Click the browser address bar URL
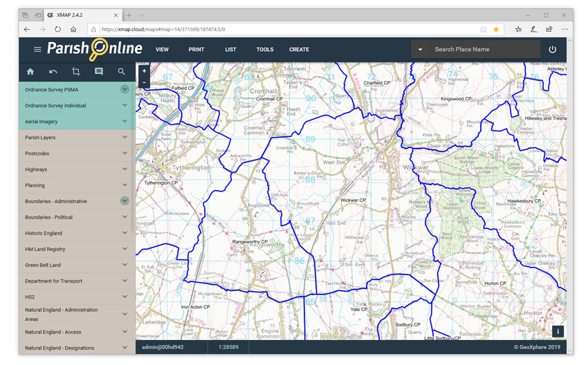 pyautogui.click(x=163, y=29)
